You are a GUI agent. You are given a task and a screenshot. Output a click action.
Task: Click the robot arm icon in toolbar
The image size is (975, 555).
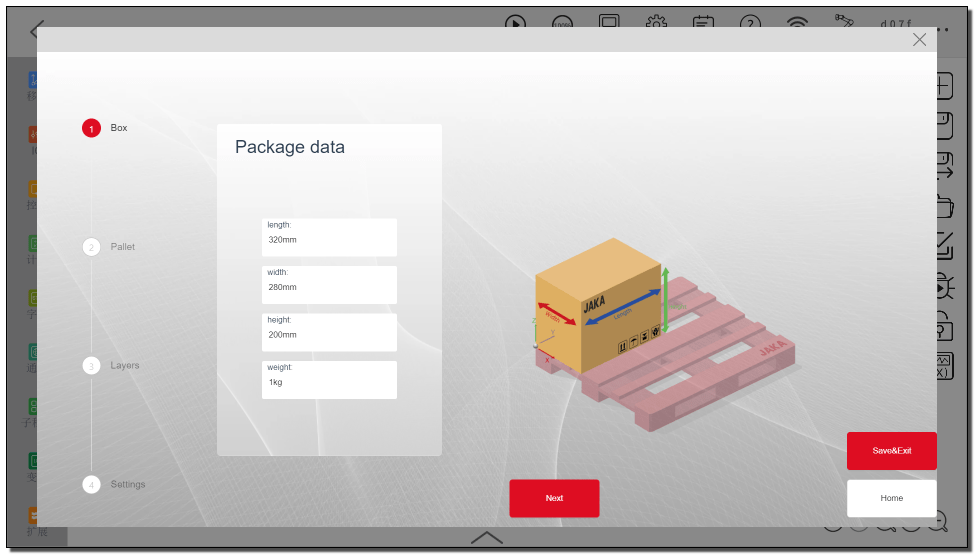click(843, 21)
